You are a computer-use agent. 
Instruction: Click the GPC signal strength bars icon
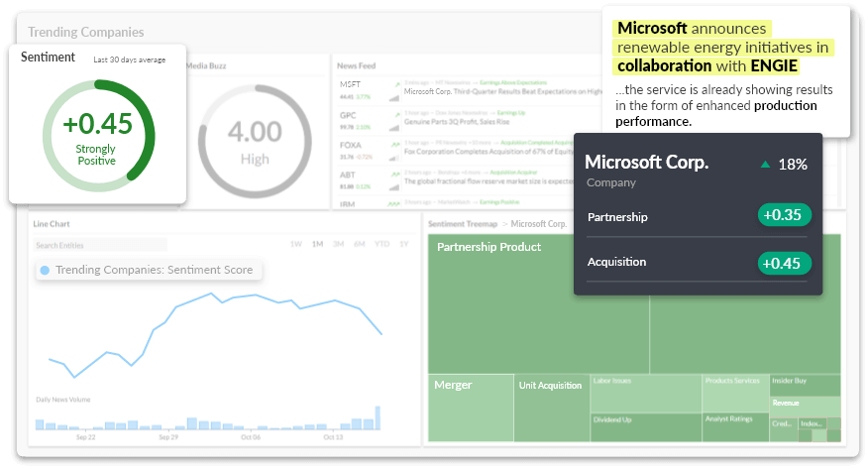(394, 127)
